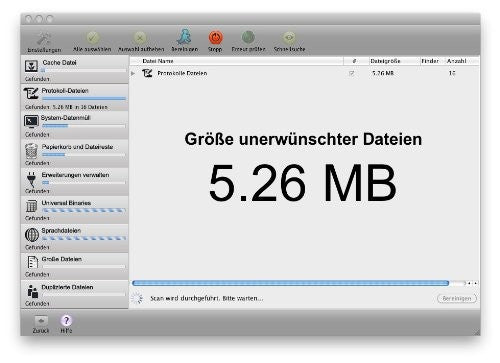Select the Protokoll-Dateien sidebar category
The height and width of the screenshot is (363, 500).
(75, 98)
